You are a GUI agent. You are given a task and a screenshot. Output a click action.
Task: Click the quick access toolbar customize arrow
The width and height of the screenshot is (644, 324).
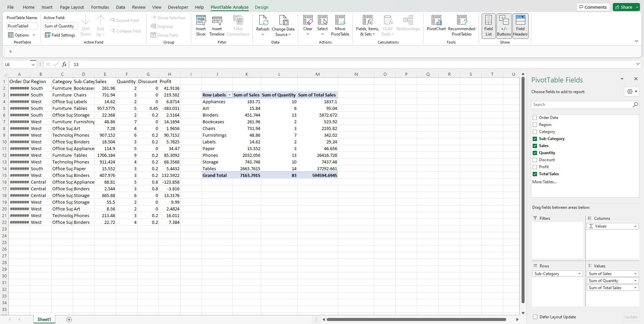[x=10, y=52]
